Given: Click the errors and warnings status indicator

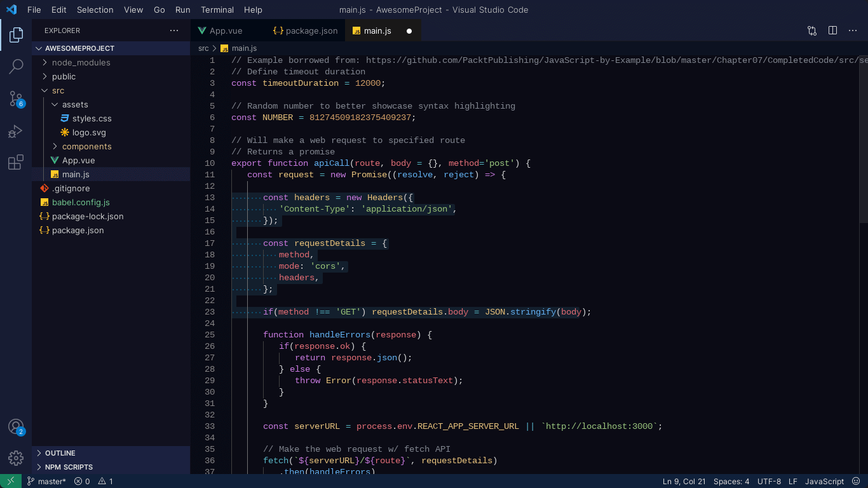Looking at the screenshot, I should [x=93, y=481].
